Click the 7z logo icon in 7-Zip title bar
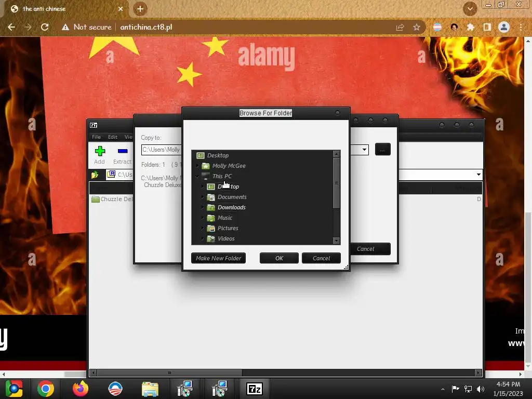Viewport: 532px width, 399px height. click(94, 125)
